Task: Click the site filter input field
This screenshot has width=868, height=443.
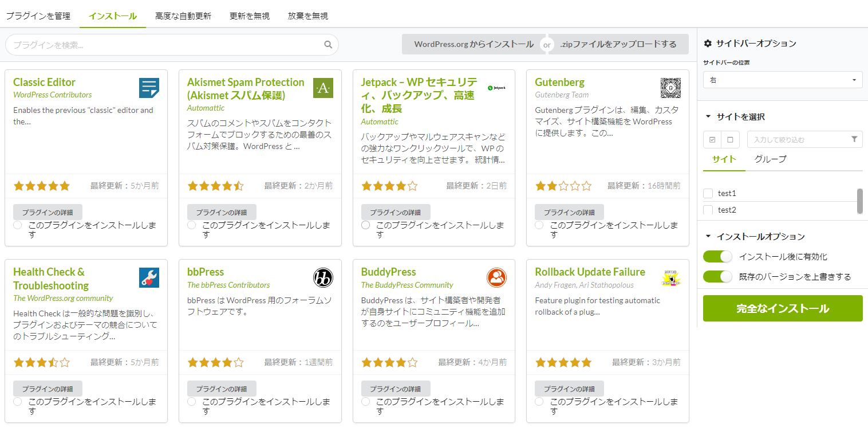Action: point(804,139)
